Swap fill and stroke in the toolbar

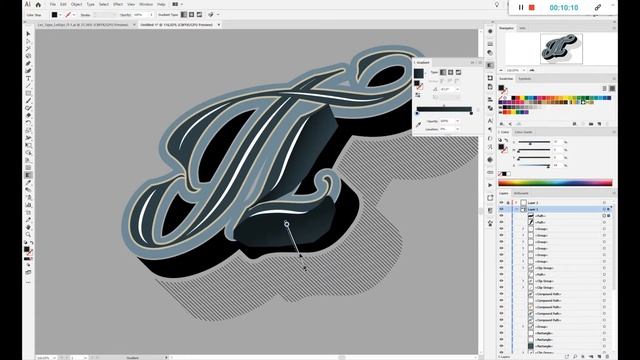pyautogui.click(x=31, y=243)
